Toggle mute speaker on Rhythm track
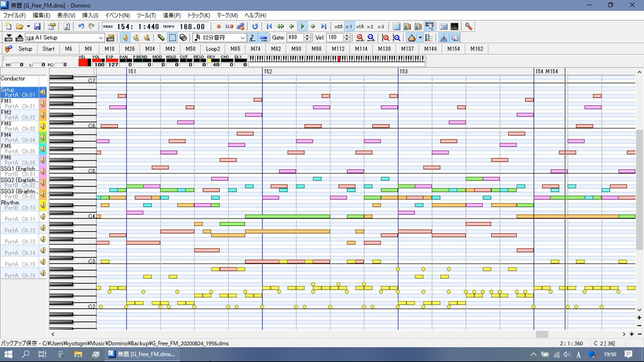The height and width of the screenshot is (362, 644). 43,205
